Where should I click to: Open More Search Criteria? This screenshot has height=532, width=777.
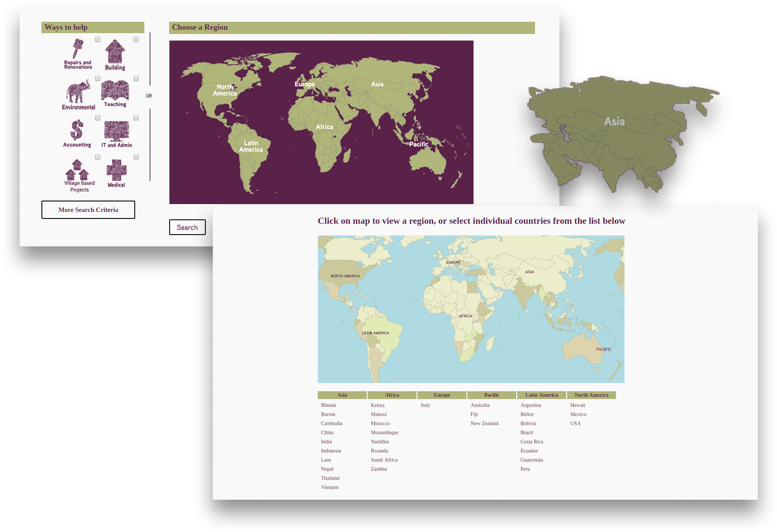pos(88,210)
